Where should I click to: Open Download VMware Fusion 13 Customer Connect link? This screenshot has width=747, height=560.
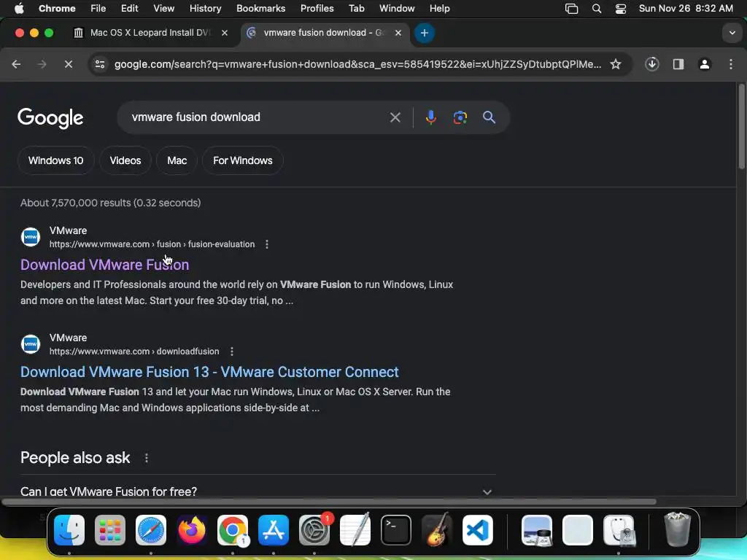[209, 372]
